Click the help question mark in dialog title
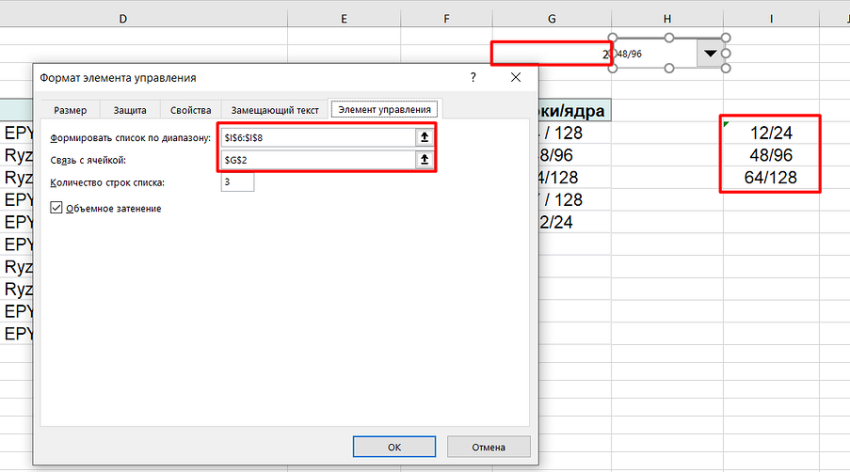850x472 pixels. 471,77
